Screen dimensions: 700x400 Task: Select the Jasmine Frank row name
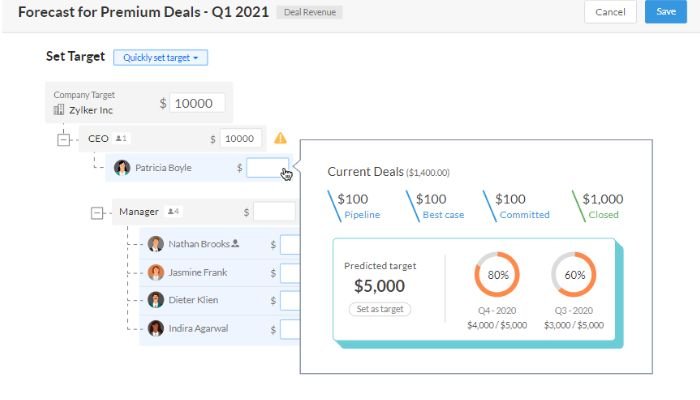point(198,272)
